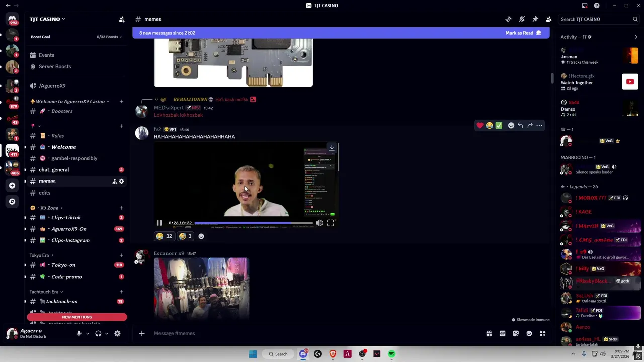Image resolution: width=644 pixels, height=362 pixels.
Task: Open the sticker picker
Action: click(516, 333)
